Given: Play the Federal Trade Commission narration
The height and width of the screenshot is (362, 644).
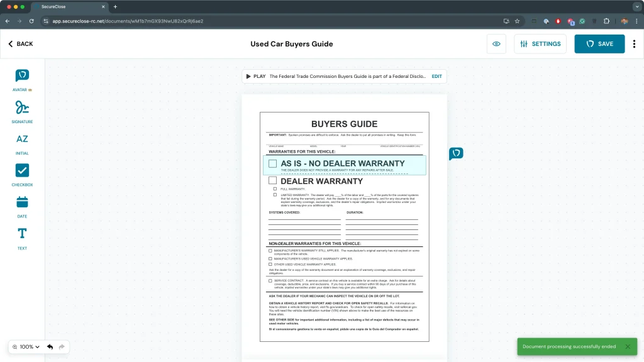Looking at the screenshot, I should 255,76.
